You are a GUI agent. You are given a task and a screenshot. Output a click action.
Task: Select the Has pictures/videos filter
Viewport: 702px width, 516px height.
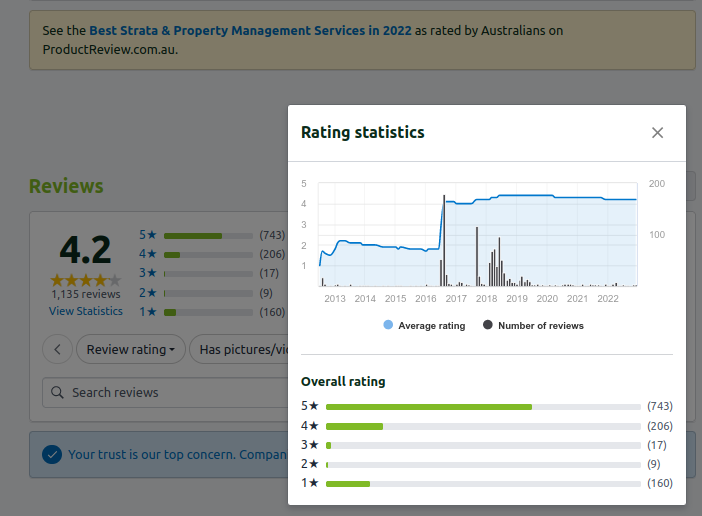click(x=242, y=349)
